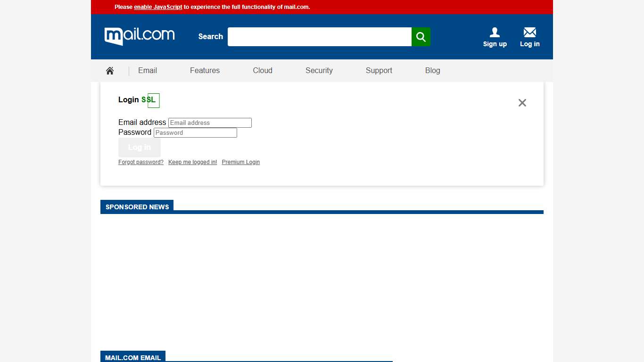Open the Support page
Image resolution: width=644 pixels, height=362 pixels.
click(x=379, y=70)
